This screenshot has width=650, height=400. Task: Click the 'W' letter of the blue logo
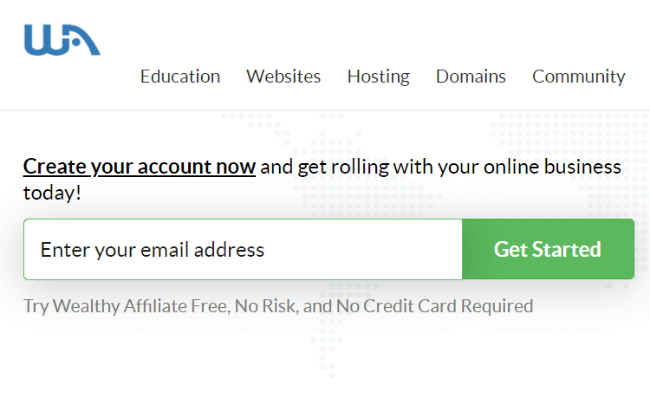point(45,40)
